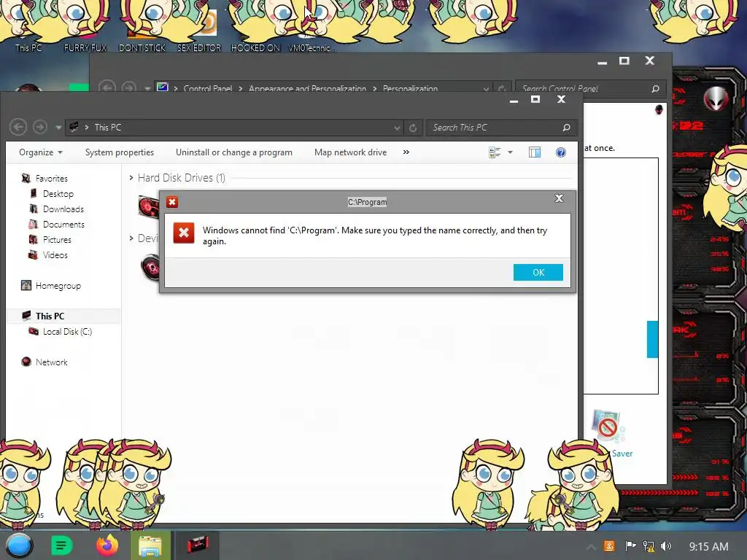Image resolution: width=747 pixels, height=560 pixels.
Task: Minimize the This PC window
Action: 514,100
